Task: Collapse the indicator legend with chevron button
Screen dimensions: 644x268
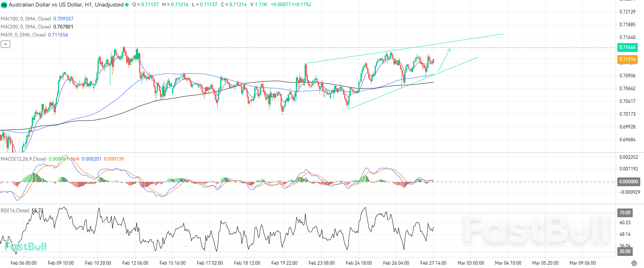Action: tap(5, 44)
